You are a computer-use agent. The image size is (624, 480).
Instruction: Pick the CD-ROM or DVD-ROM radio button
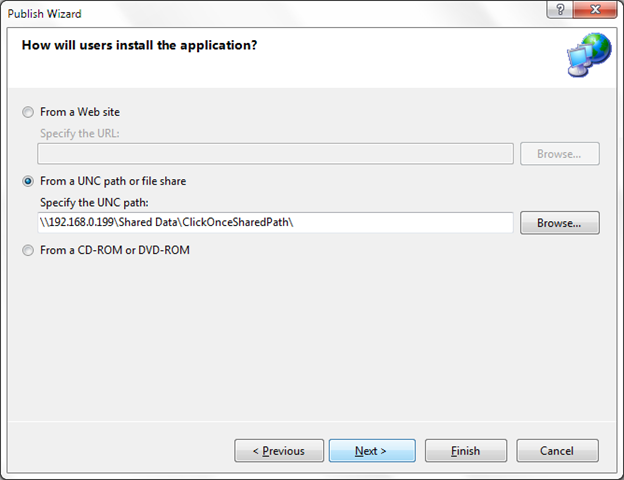pos(28,250)
